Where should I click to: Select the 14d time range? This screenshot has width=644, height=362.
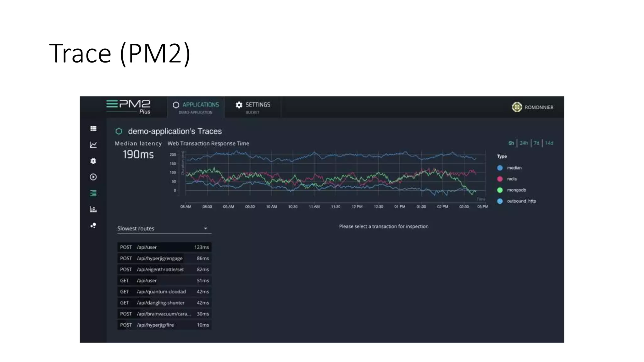point(549,143)
